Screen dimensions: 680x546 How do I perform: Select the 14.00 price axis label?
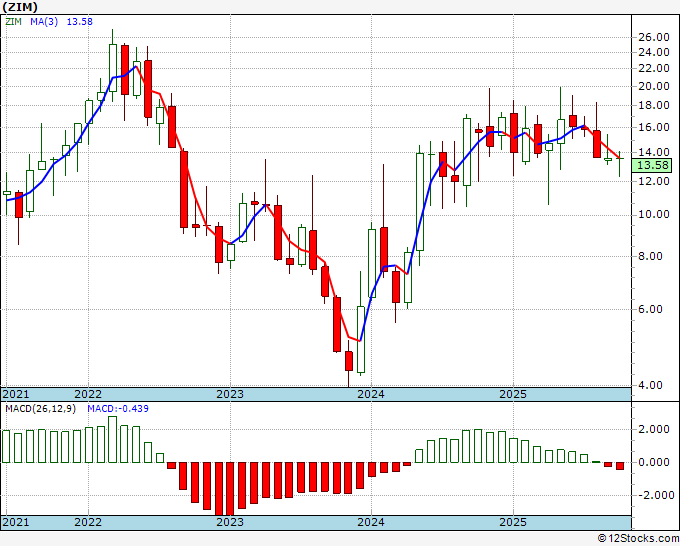[x=654, y=152]
